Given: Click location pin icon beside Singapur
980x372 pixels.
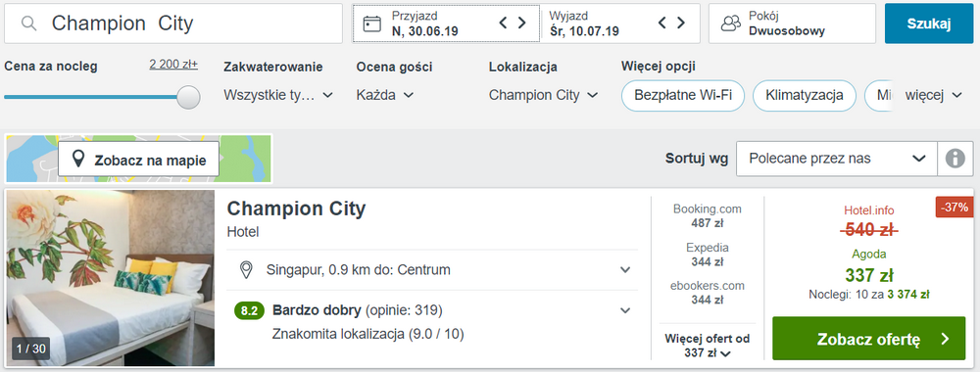Looking at the screenshot, I should pyautogui.click(x=246, y=270).
